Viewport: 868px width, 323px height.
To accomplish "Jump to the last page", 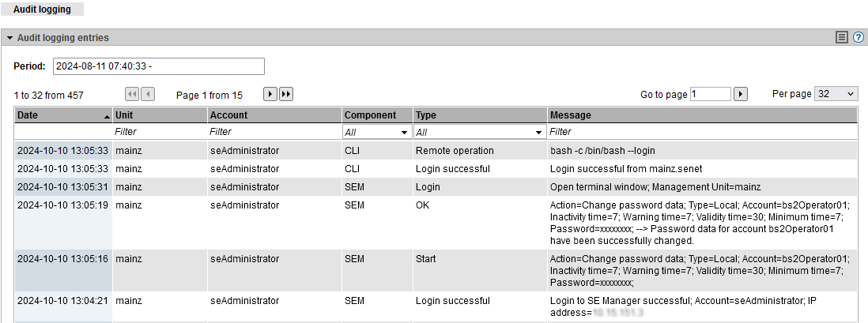I will (x=286, y=94).
